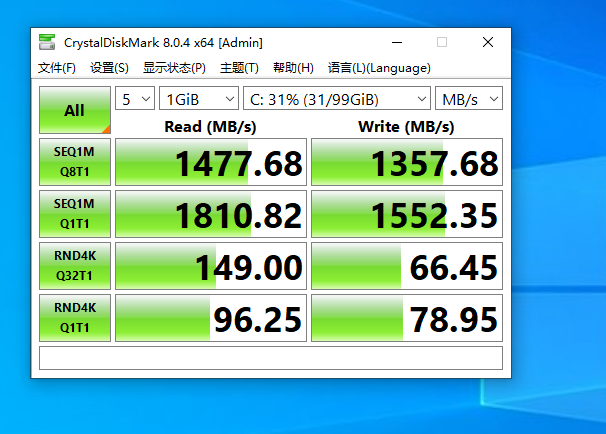Click the 149.00 read result

[x=211, y=266]
